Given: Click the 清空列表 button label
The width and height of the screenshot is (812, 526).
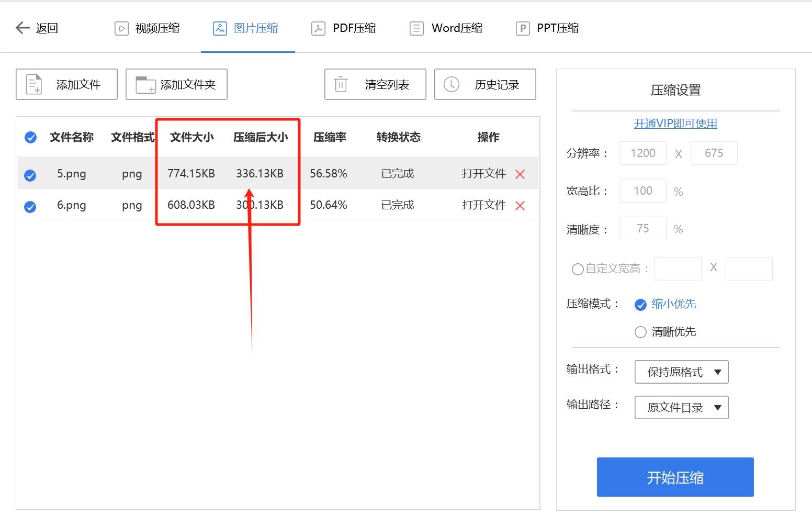Looking at the screenshot, I should [x=387, y=84].
